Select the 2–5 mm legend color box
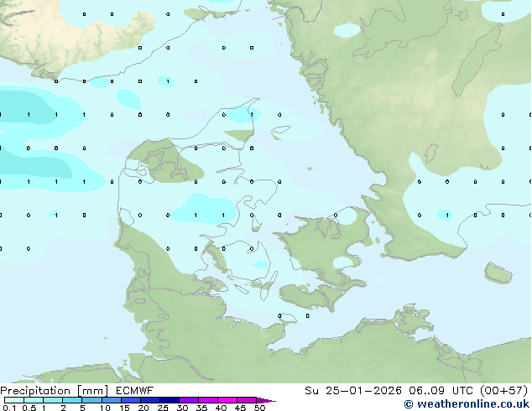 point(72,400)
